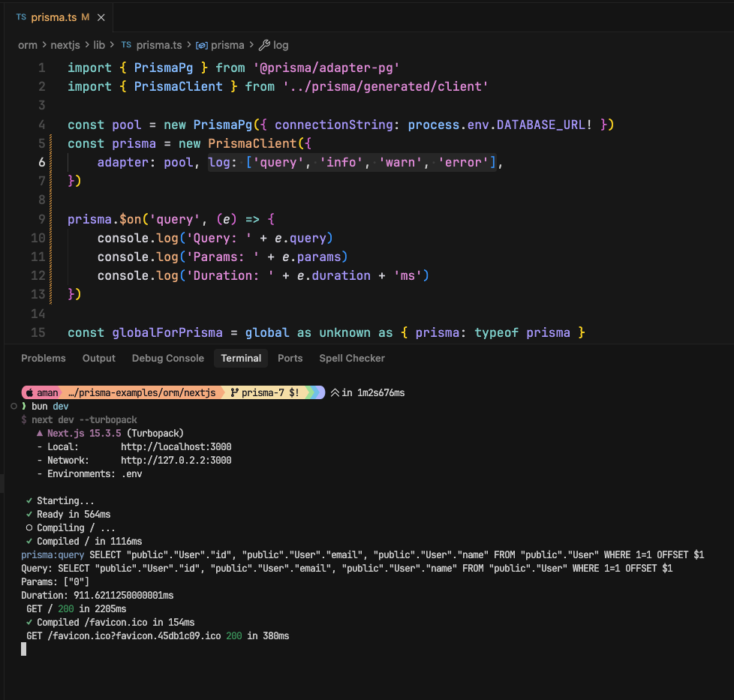Image resolution: width=734 pixels, height=700 pixels.
Task: Click 'PrismaPg' in the line 1 import
Action: [x=164, y=68]
